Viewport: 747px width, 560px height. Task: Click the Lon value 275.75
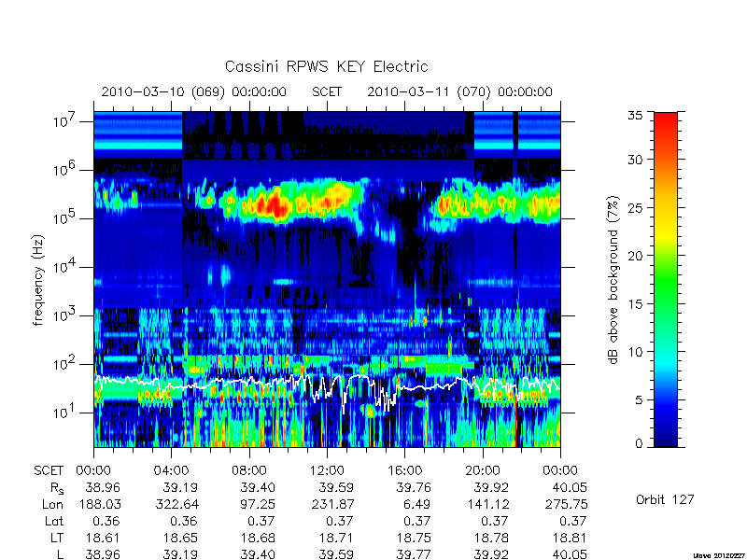coord(567,504)
